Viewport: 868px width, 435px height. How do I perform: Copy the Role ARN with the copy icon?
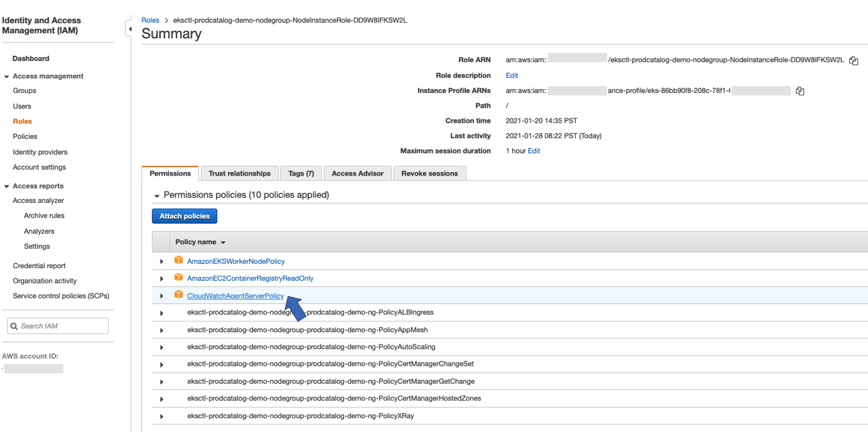point(853,60)
